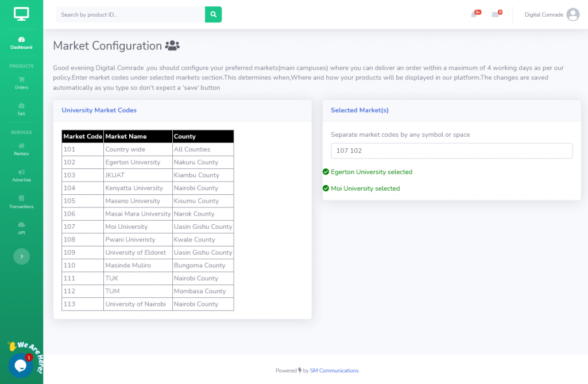Click the Moi University selected check icon

(326, 189)
